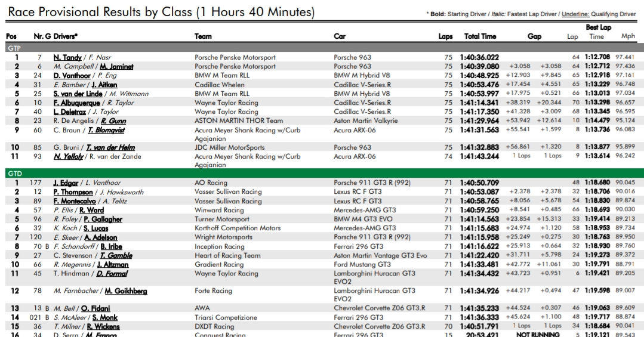Click the Total Time column header
This screenshot has width=644, height=337.
point(480,36)
